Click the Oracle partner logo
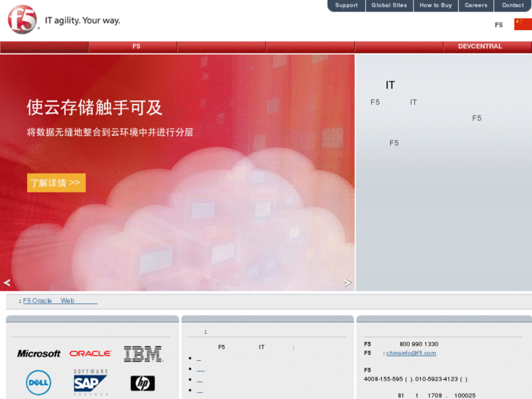The width and height of the screenshot is (532, 399). coord(90,354)
